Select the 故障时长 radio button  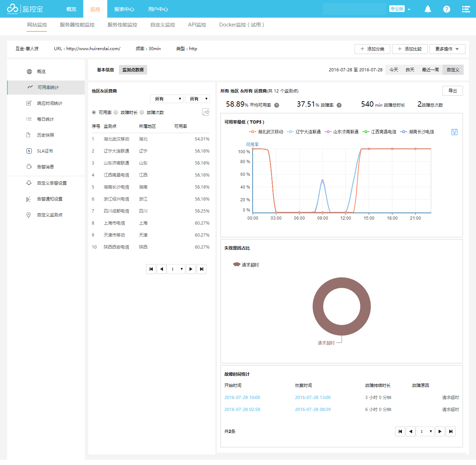pyautogui.click(x=116, y=113)
